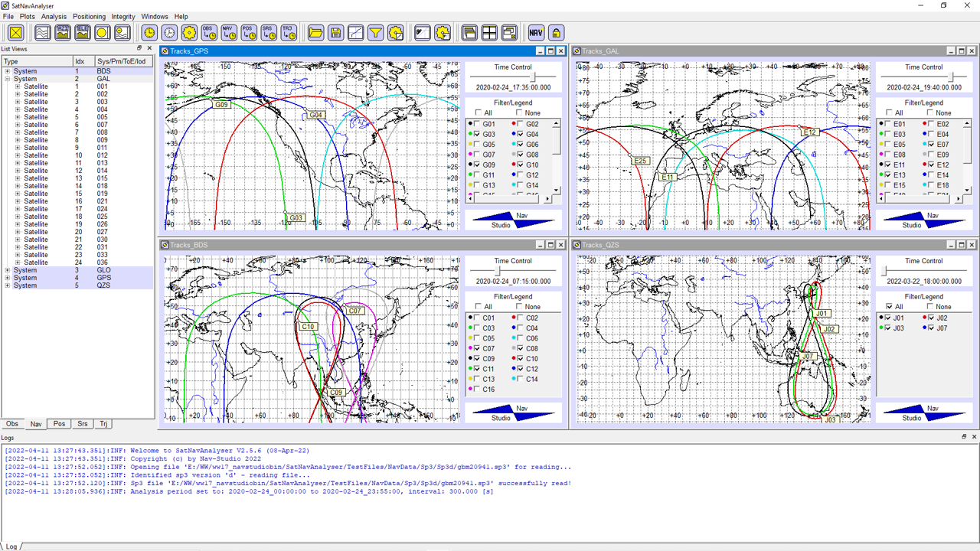Select Satellite 019 row in list
980x551 pixels.
pos(35,194)
